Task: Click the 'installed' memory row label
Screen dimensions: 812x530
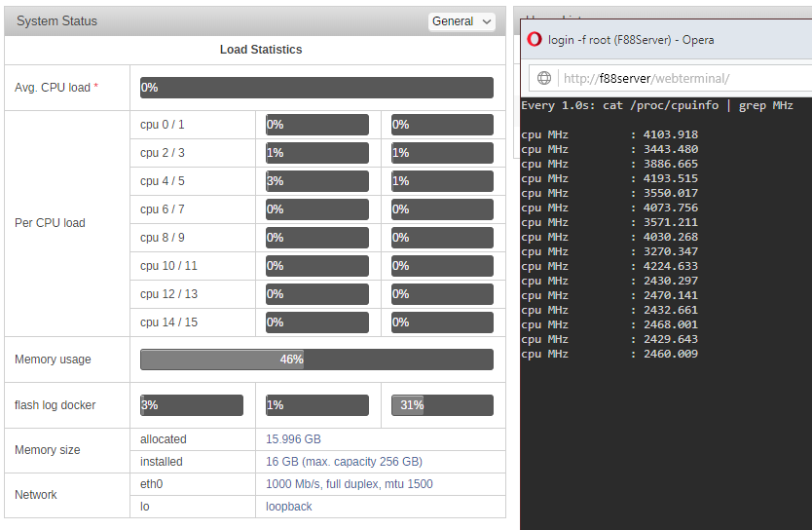Action: [x=161, y=462]
